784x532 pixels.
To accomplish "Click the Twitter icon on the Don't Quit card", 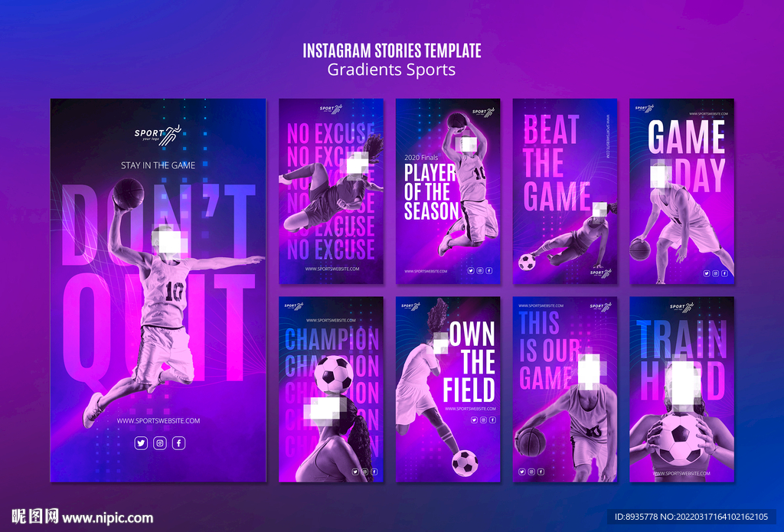I will point(141,443).
